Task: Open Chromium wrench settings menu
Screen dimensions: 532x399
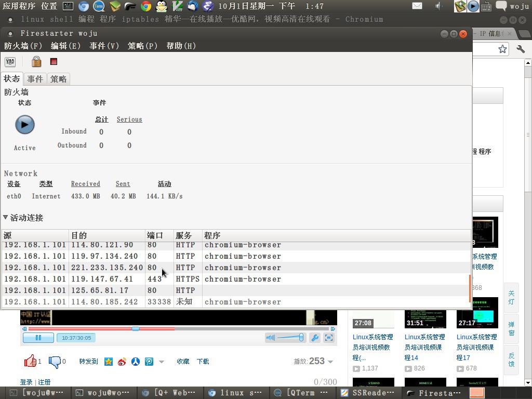Action: 521,49
